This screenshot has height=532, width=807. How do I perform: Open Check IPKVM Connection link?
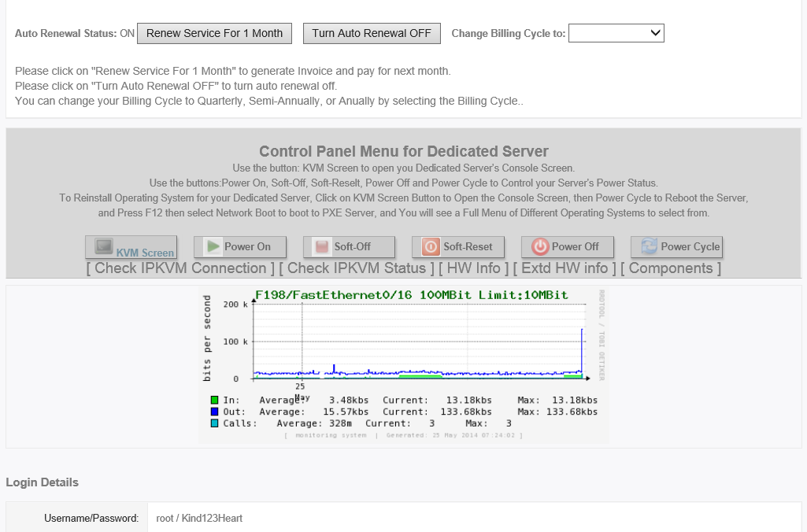(180, 268)
